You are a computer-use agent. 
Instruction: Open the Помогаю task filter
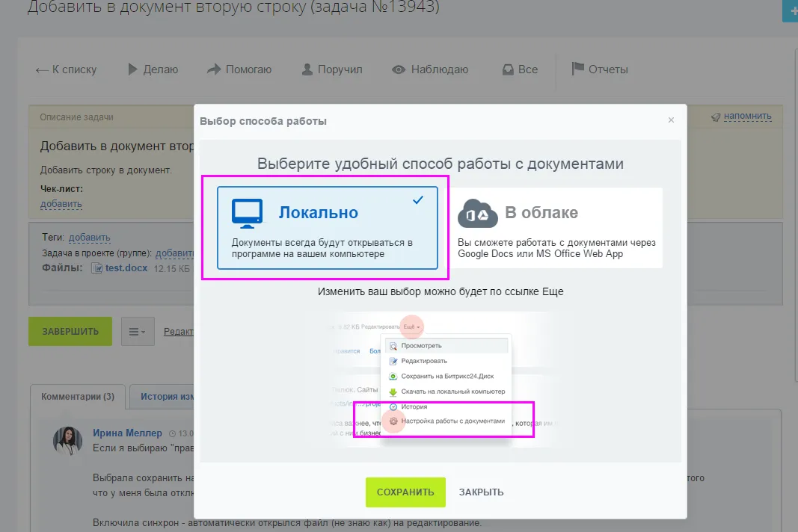pyautogui.click(x=239, y=69)
